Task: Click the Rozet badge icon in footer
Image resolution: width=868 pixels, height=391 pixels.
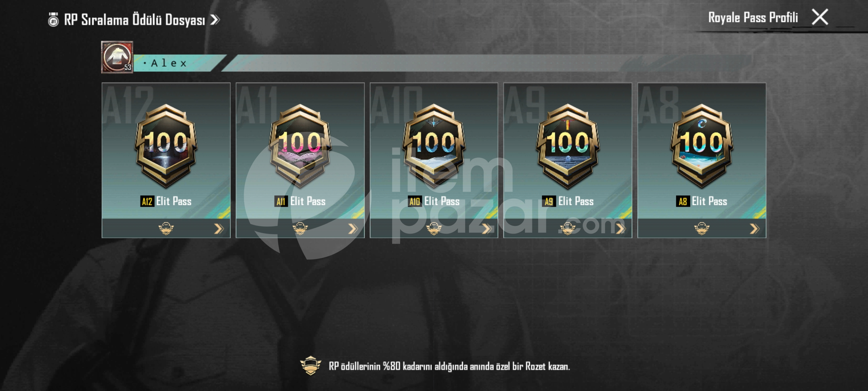Action: tap(311, 366)
